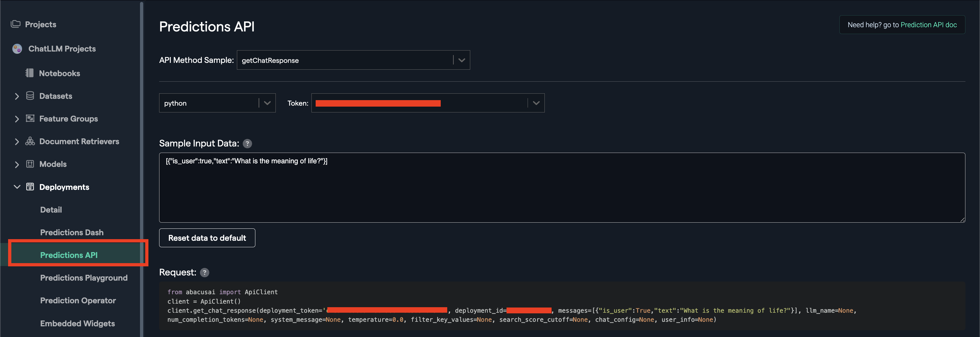Click the Projects folder icon
This screenshot has width=980, height=337.
[15, 24]
